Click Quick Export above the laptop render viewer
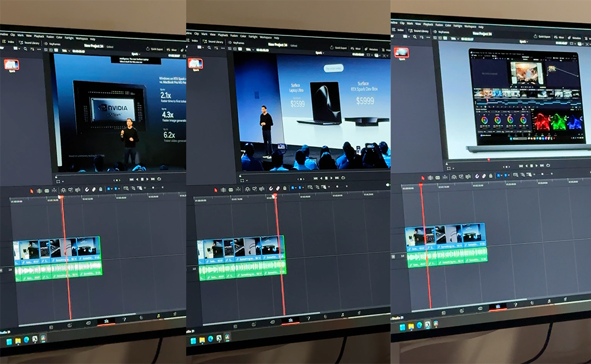The width and height of the screenshot is (591, 364). point(543,37)
